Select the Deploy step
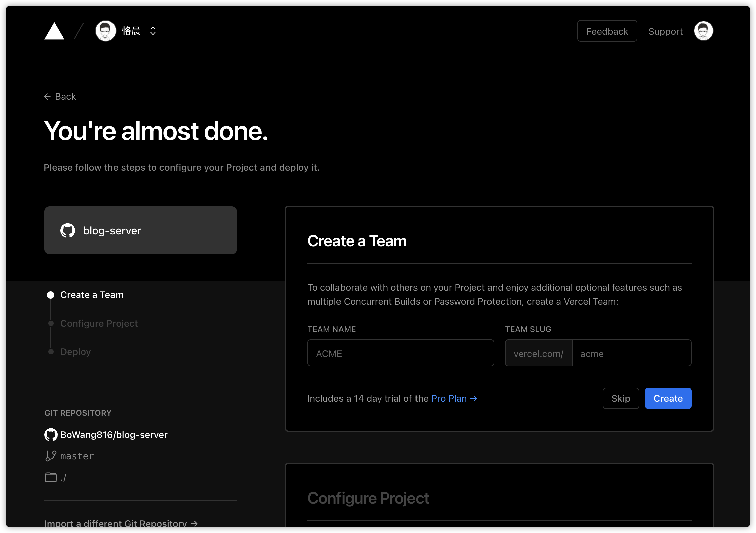Image resolution: width=756 pixels, height=533 pixels. (76, 352)
